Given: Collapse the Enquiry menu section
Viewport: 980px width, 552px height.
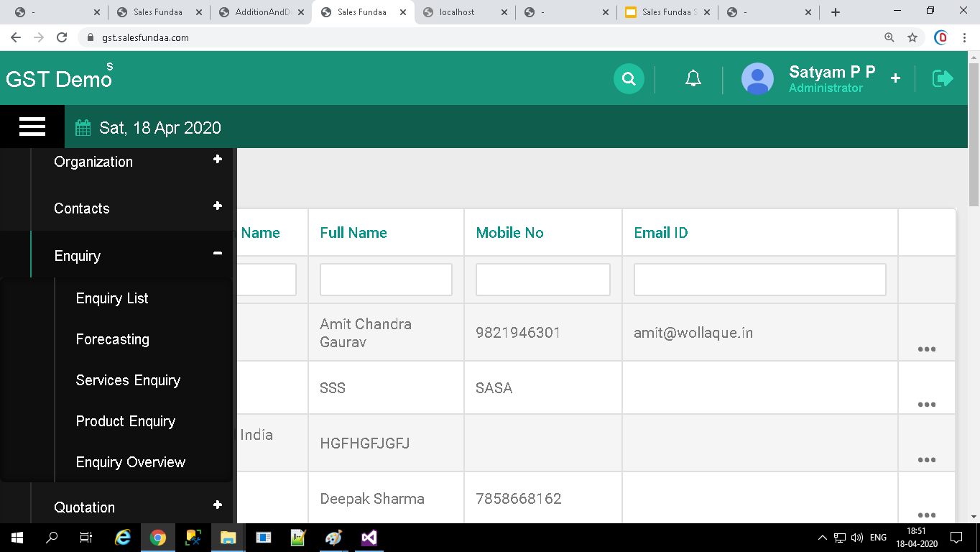Looking at the screenshot, I should [x=217, y=254].
